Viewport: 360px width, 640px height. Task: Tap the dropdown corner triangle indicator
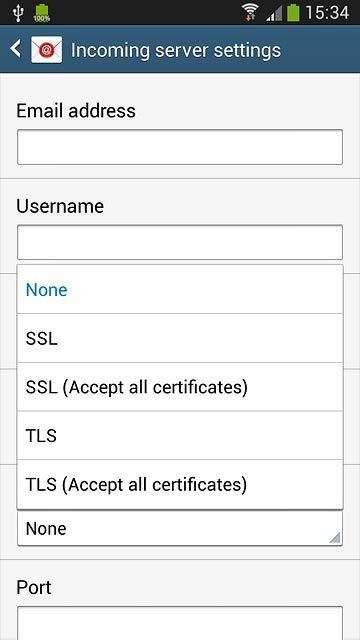click(334, 537)
